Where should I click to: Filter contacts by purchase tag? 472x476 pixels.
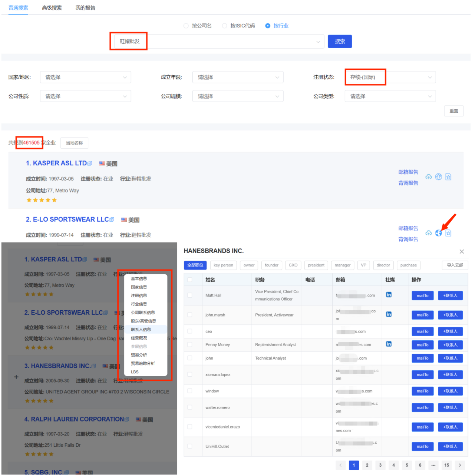pyautogui.click(x=409, y=265)
